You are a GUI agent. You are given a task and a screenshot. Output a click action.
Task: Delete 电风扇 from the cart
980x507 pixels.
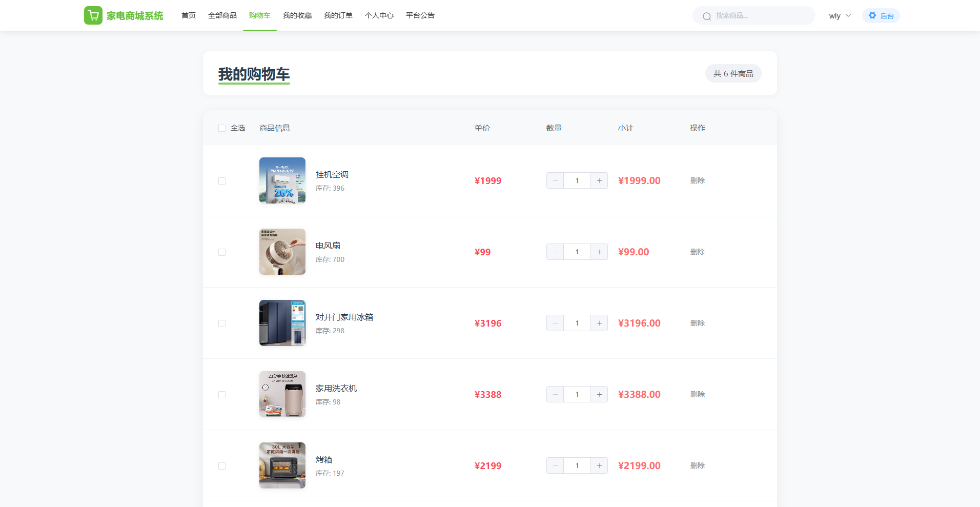click(x=697, y=252)
